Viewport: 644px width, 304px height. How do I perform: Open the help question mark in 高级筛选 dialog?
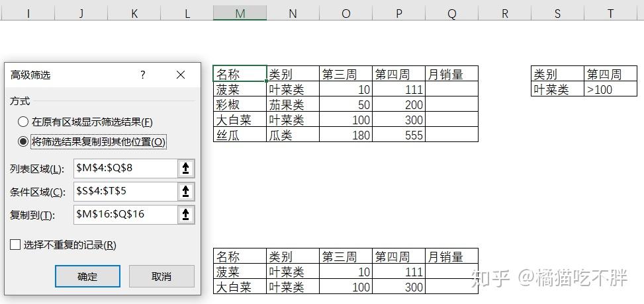(x=142, y=75)
